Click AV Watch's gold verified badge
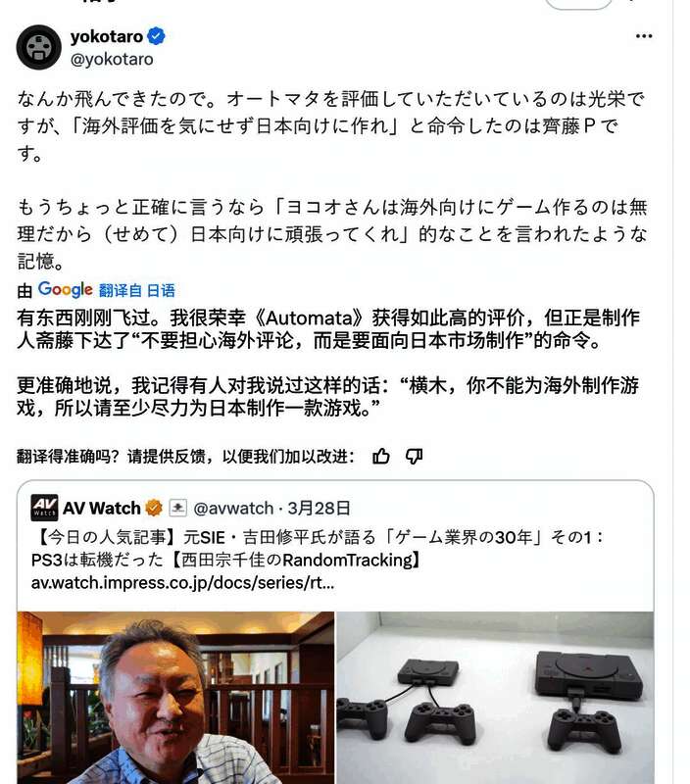Viewport: 690px width, 784px height. (154, 508)
